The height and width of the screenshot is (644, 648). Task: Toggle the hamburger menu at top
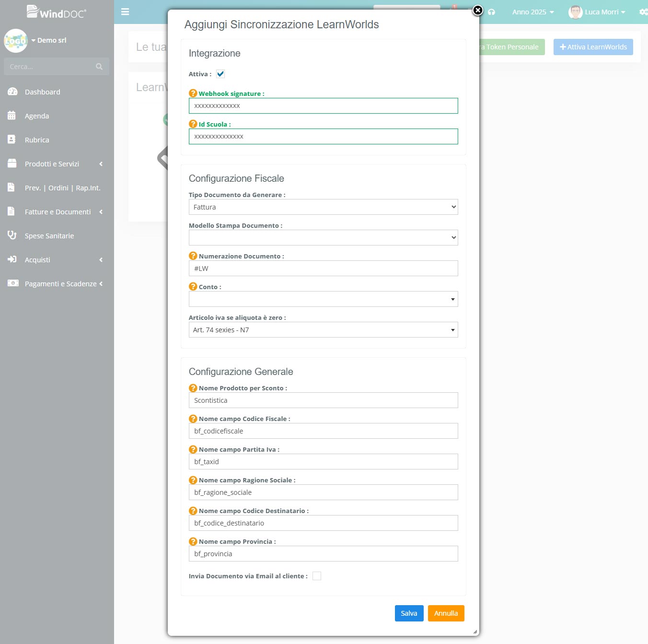(x=125, y=12)
